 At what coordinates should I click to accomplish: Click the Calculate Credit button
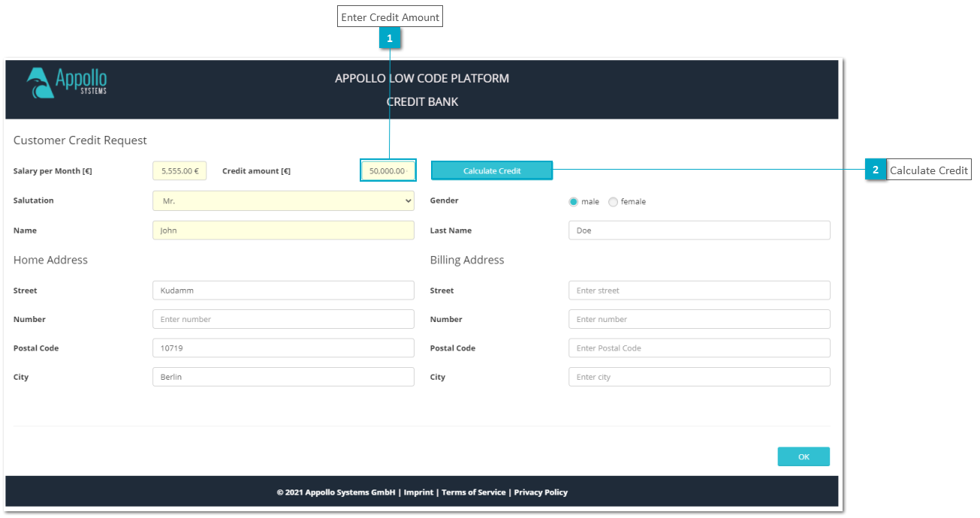(492, 171)
